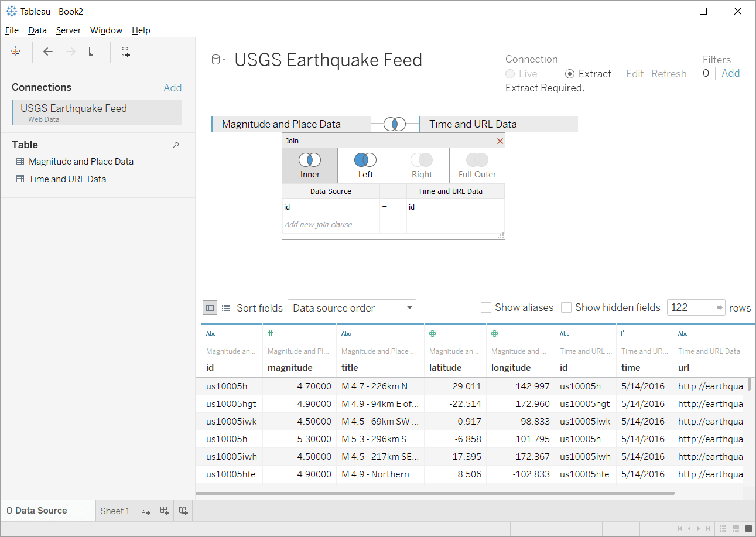Enable the Show aliases checkbox
This screenshot has height=537, width=756.
(485, 307)
